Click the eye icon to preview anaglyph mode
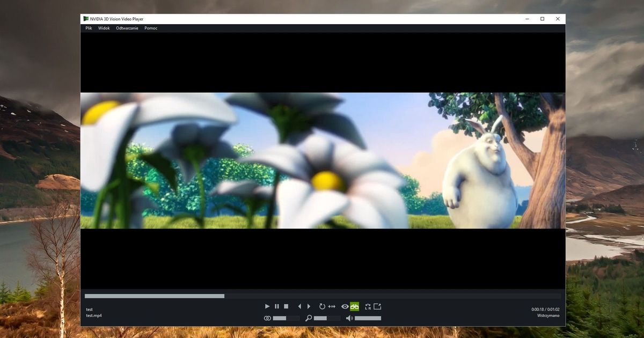The height and width of the screenshot is (338, 644). tap(345, 306)
